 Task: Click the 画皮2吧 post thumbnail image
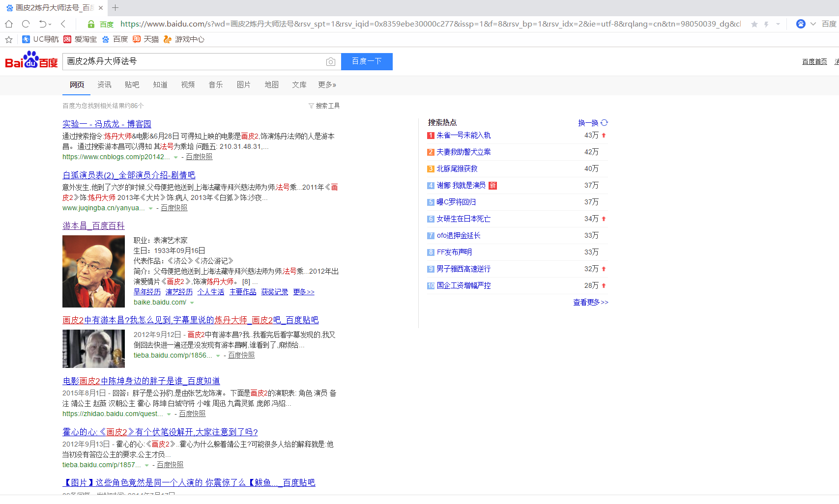tap(93, 349)
